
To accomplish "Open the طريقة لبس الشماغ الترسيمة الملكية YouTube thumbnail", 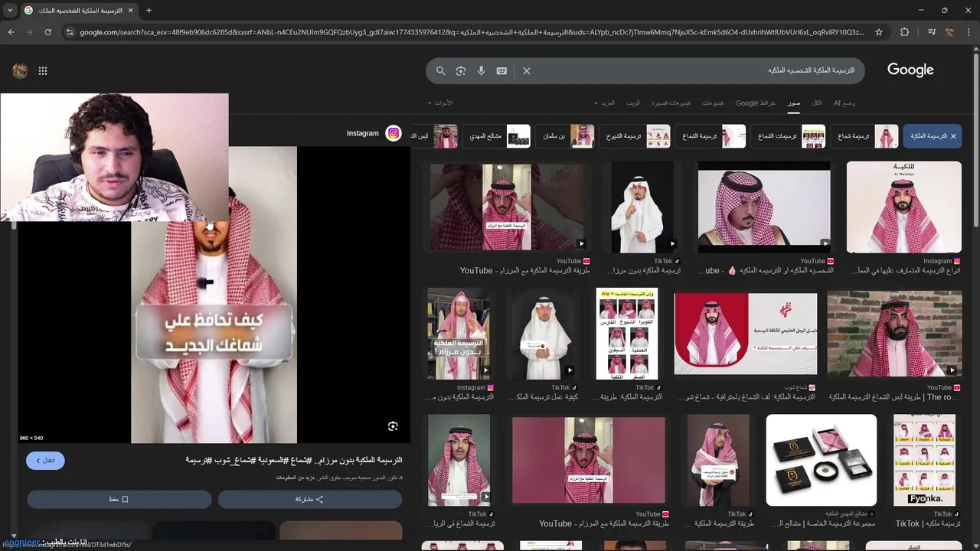I will point(894,334).
